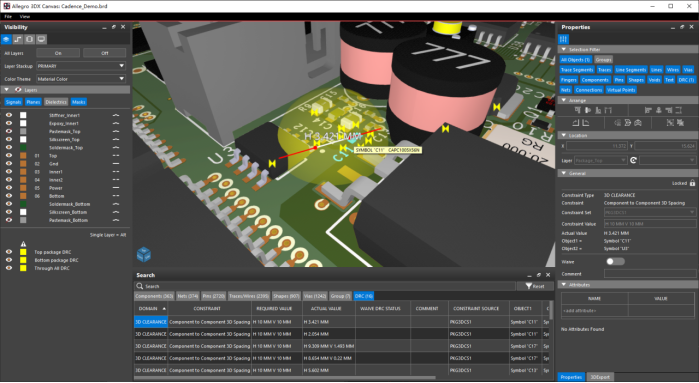This screenshot has height=383, width=699.
Task: Switch to Nets (374) search tab
Action: [x=188, y=296]
